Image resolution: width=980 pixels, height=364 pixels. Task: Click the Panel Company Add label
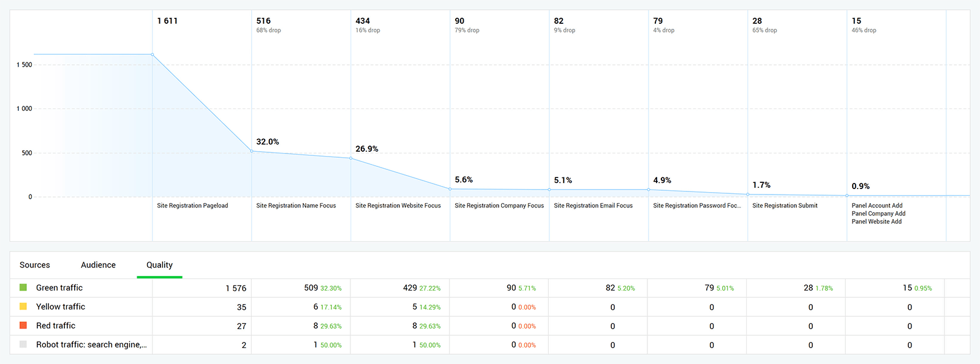878,214
